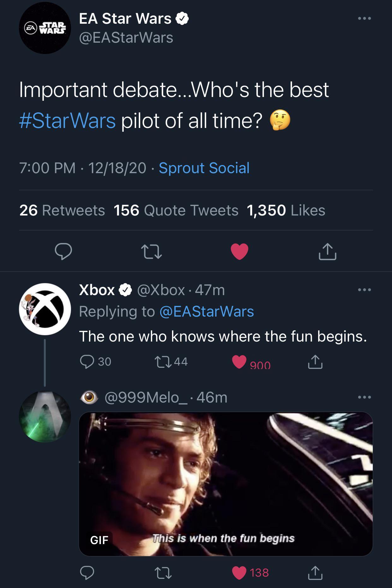Select the share icon under the main tweet
Screen dimensions: 392x588
329,252
